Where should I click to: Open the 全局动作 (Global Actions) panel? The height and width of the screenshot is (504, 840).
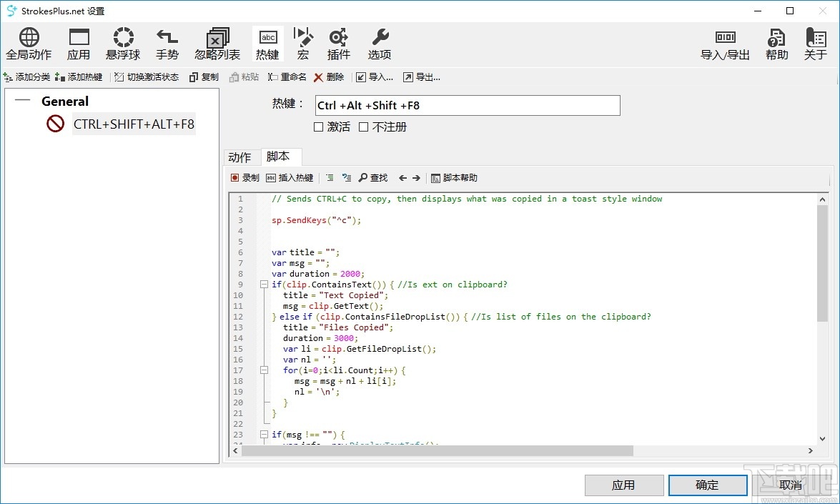(29, 43)
